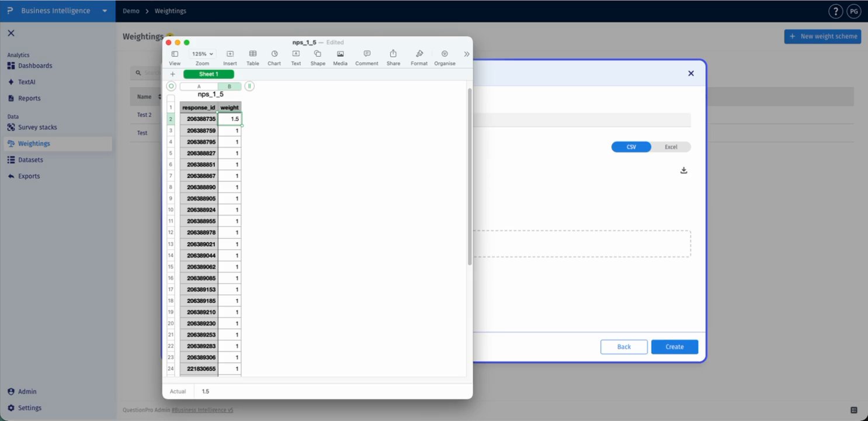Open the help question mark icon
Viewport: 868px width, 421px height.
pyautogui.click(x=836, y=11)
